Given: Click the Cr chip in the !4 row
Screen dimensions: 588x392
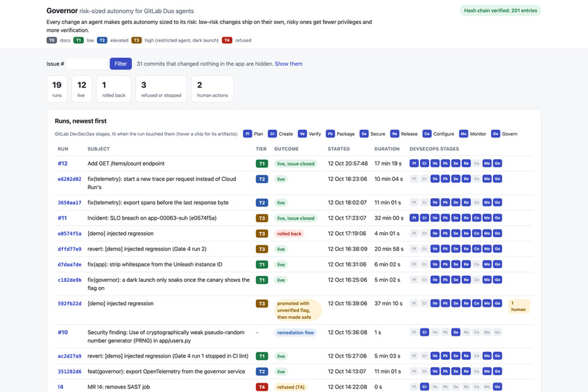Looking at the screenshot, I should (x=425, y=387).
